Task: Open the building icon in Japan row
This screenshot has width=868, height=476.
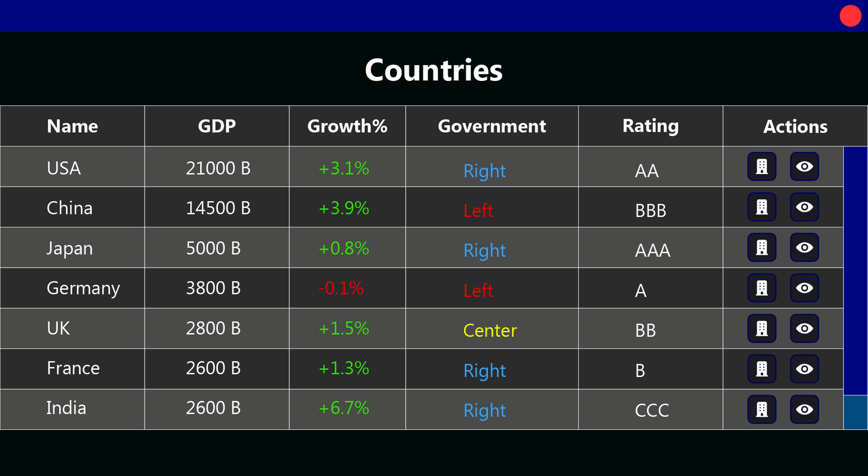Action: [x=762, y=248]
